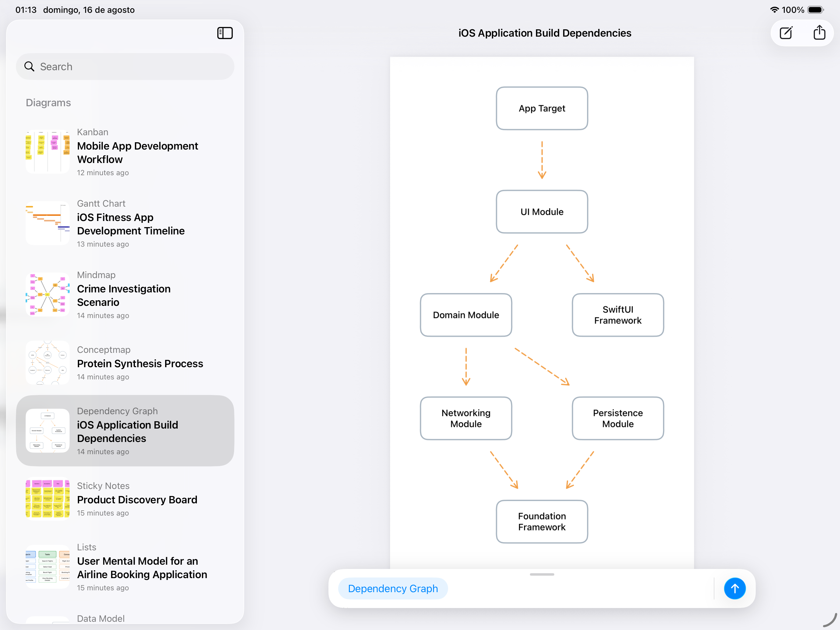Click arrow from Domain Module to Persistence Module

(x=542, y=367)
